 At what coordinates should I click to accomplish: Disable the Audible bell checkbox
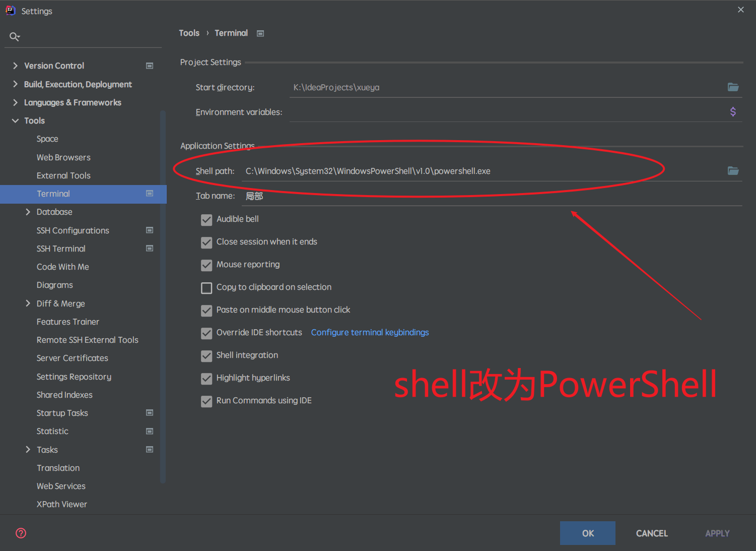click(207, 220)
